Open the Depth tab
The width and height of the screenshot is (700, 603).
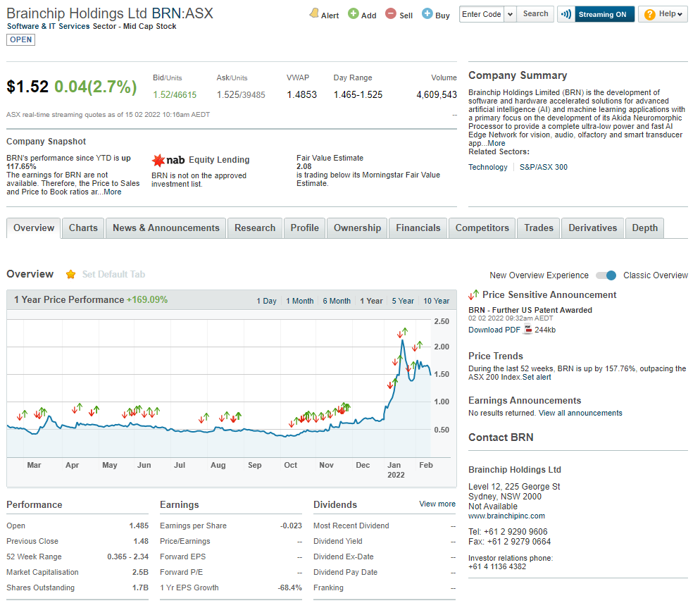click(x=644, y=228)
